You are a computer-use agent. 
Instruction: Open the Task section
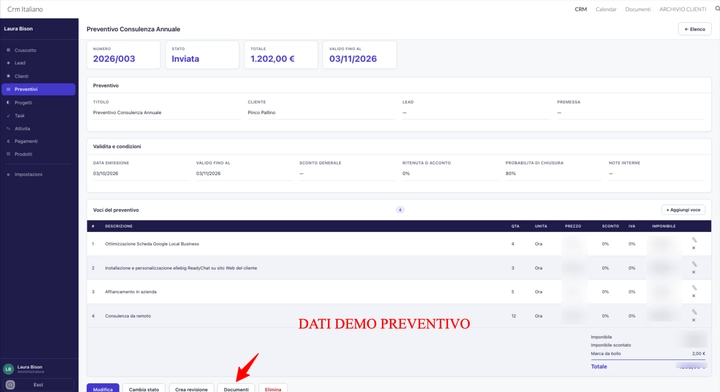pyautogui.click(x=19, y=116)
